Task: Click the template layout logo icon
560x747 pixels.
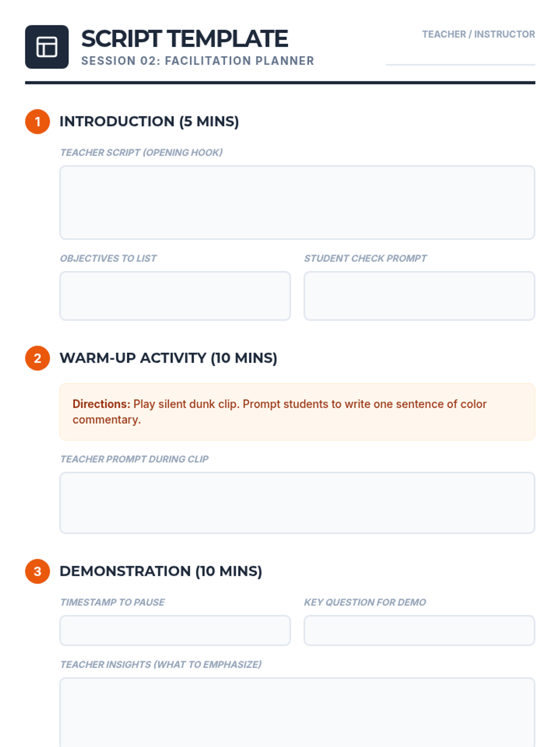Action: click(x=47, y=47)
